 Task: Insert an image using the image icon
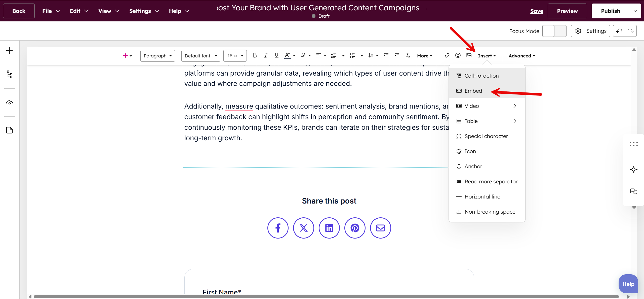(x=469, y=55)
